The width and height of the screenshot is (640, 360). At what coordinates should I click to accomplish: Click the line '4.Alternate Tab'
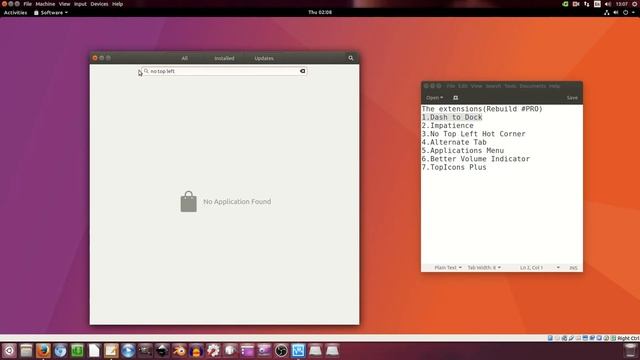pyautogui.click(x=454, y=142)
